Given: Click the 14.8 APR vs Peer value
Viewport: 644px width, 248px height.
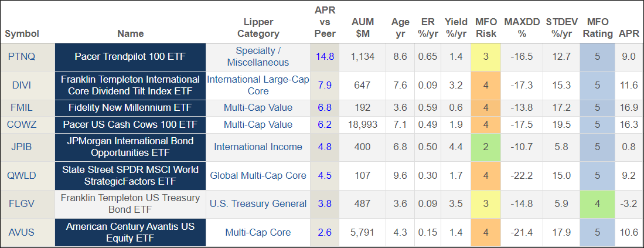Looking at the screenshot, I should pyautogui.click(x=325, y=57).
